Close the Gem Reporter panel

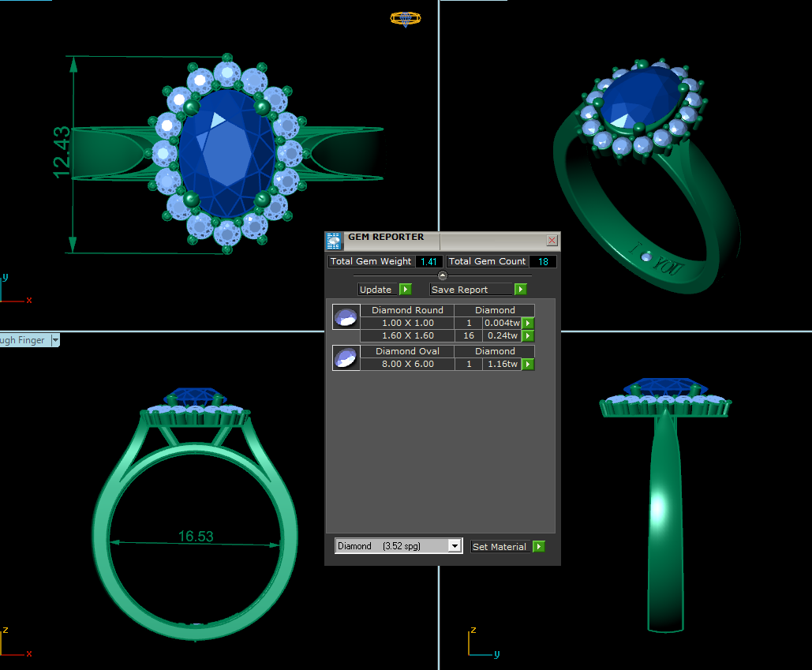[552, 240]
